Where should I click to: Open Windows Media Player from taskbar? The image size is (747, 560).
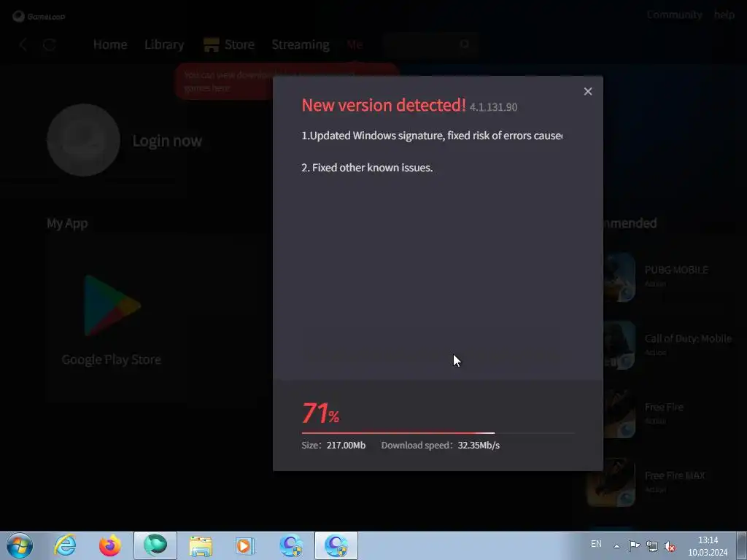coord(245,545)
